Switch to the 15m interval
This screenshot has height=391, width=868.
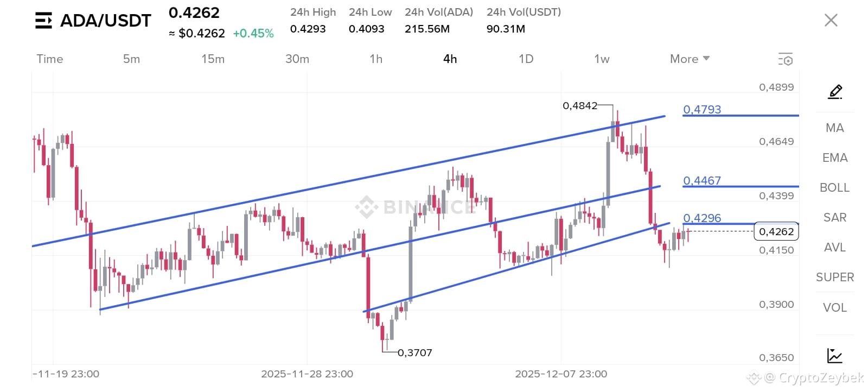tap(213, 59)
